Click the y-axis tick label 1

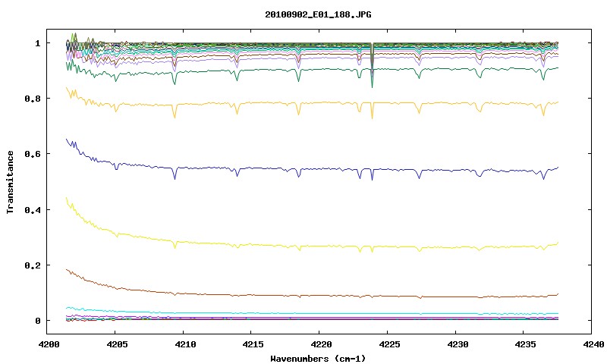pyautogui.click(x=37, y=43)
